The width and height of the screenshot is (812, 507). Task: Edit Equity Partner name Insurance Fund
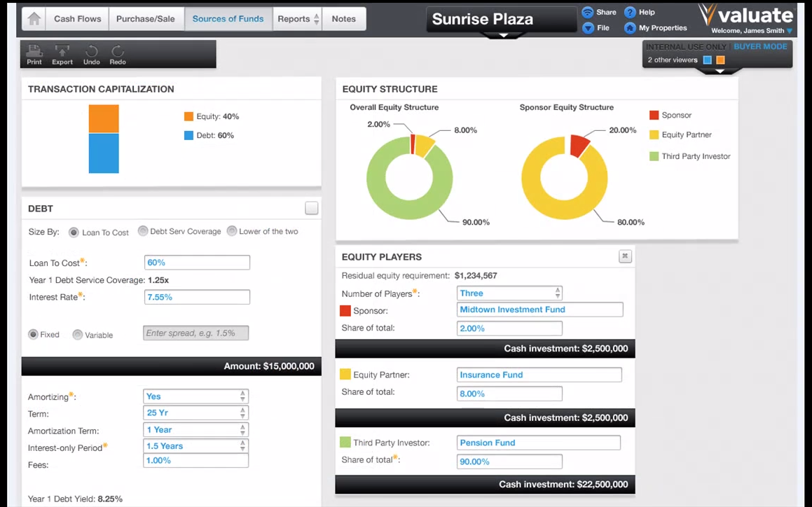click(539, 375)
